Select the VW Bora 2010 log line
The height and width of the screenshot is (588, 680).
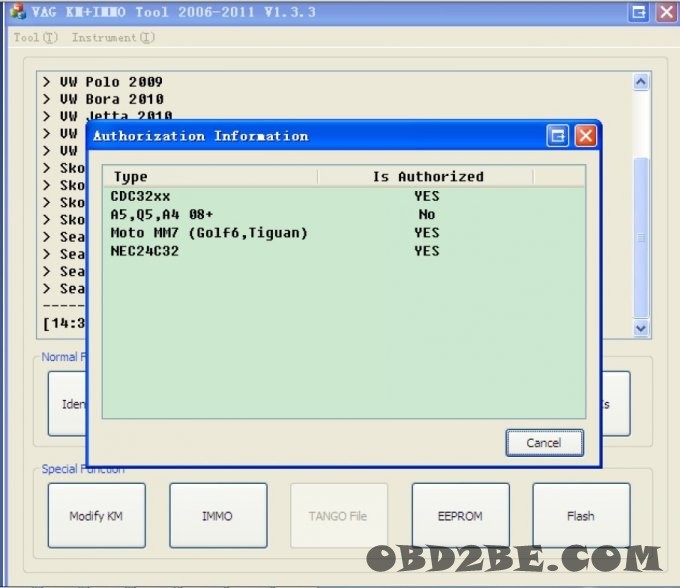(103, 99)
